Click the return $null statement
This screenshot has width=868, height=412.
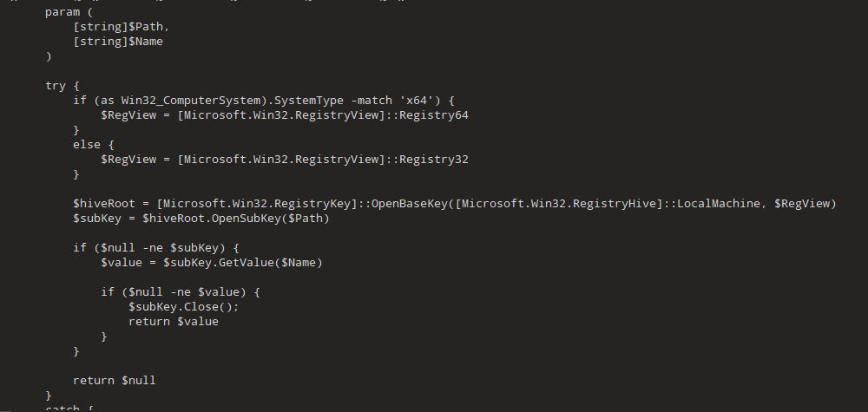coord(114,380)
